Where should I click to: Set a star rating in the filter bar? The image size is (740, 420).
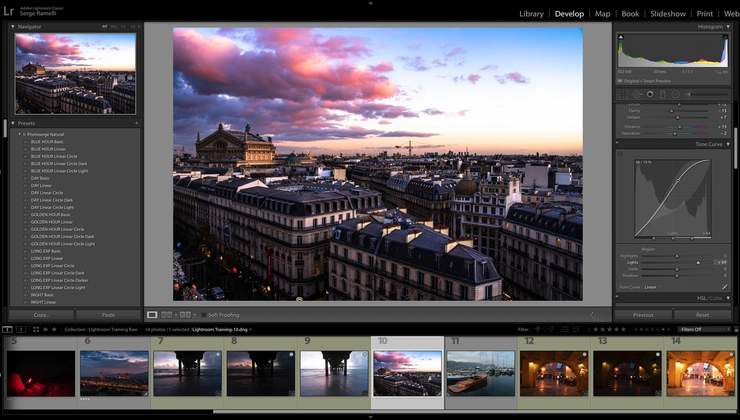[610, 329]
